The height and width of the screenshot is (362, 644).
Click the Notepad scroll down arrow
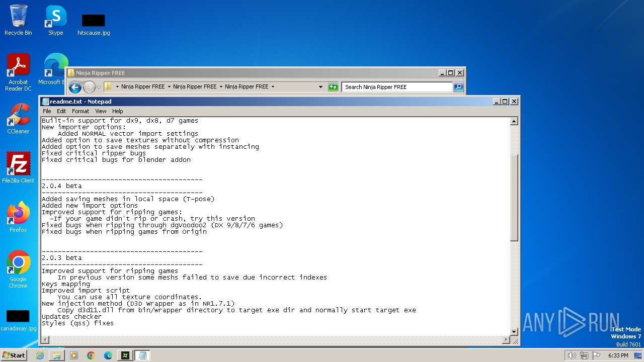click(514, 332)
